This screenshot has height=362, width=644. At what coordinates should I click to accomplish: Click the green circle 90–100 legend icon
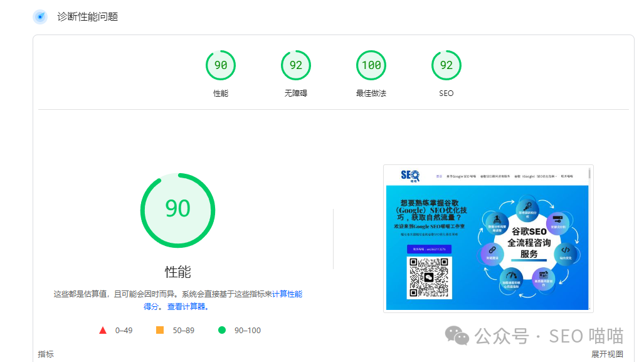[x=222, y=330]
